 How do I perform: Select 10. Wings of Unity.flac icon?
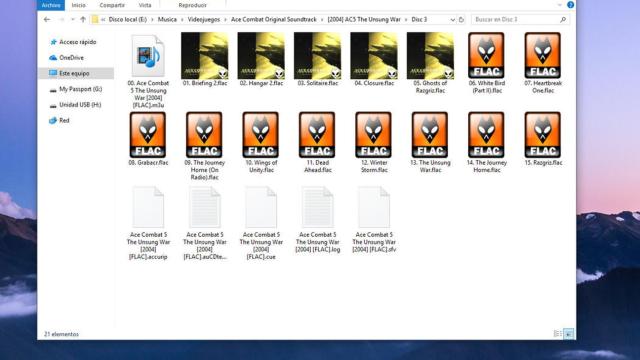(x=260, y=135)
